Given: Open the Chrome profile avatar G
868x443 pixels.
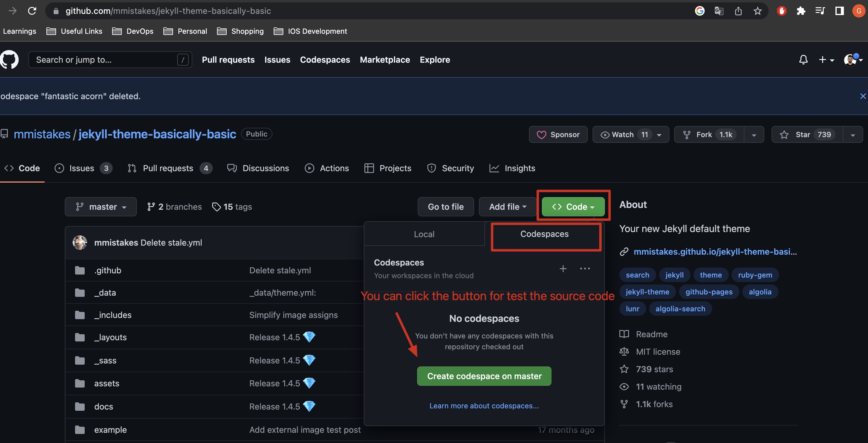Looking at the screenshot, I should coord(858,11).
